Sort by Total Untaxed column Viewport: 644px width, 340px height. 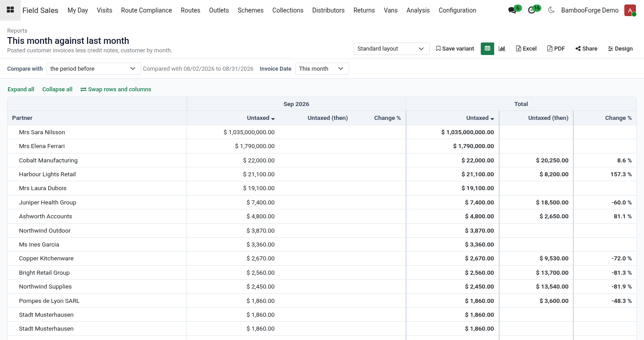pos(480,118)
